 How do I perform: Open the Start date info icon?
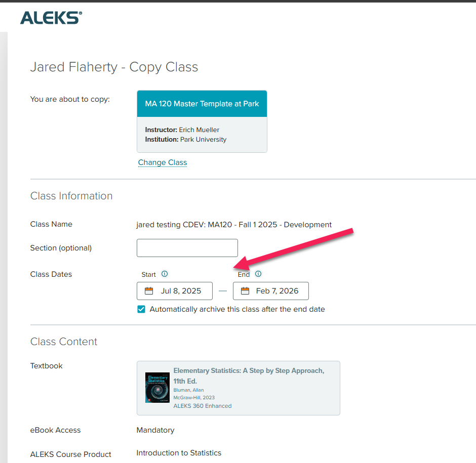(165, 274)
